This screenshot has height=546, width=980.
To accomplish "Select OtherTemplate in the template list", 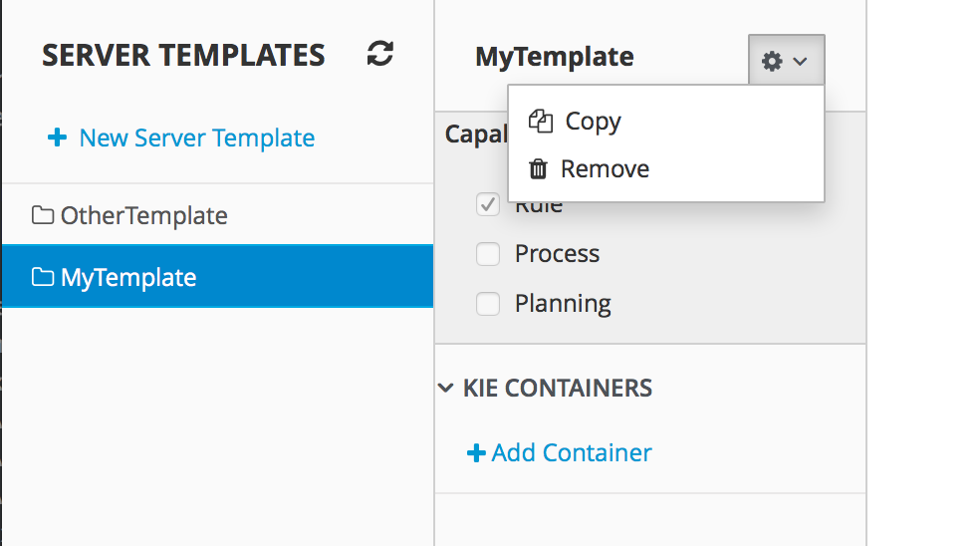I will tap(143, 215).
